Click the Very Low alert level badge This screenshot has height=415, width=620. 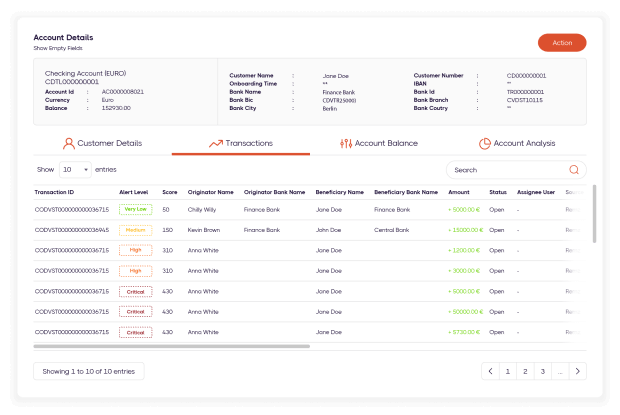[x=135, y=210]
